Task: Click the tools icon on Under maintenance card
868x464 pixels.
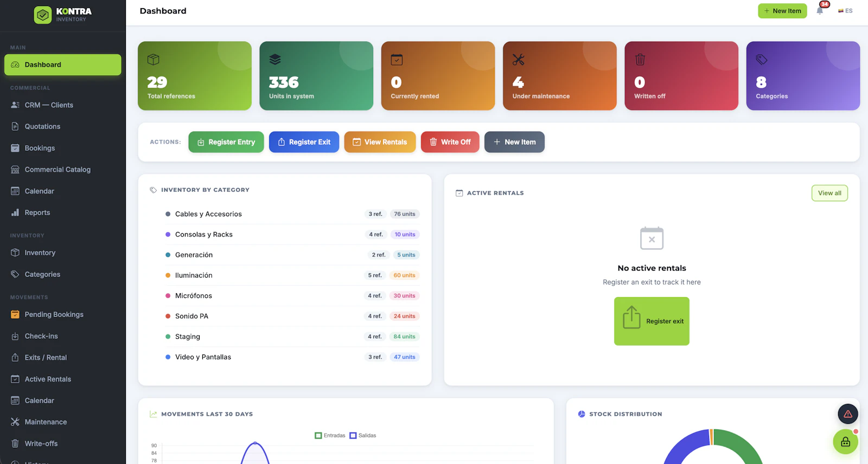Action: 518,59
